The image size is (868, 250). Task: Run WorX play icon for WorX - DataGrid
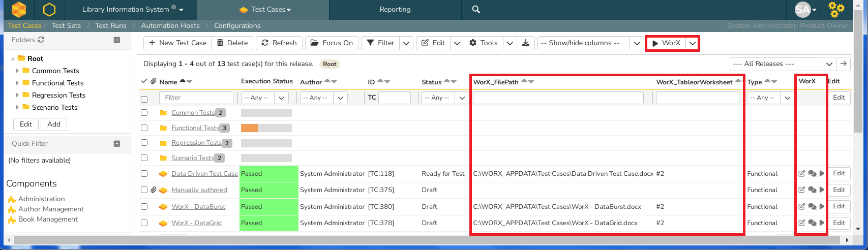coord(822,223)
